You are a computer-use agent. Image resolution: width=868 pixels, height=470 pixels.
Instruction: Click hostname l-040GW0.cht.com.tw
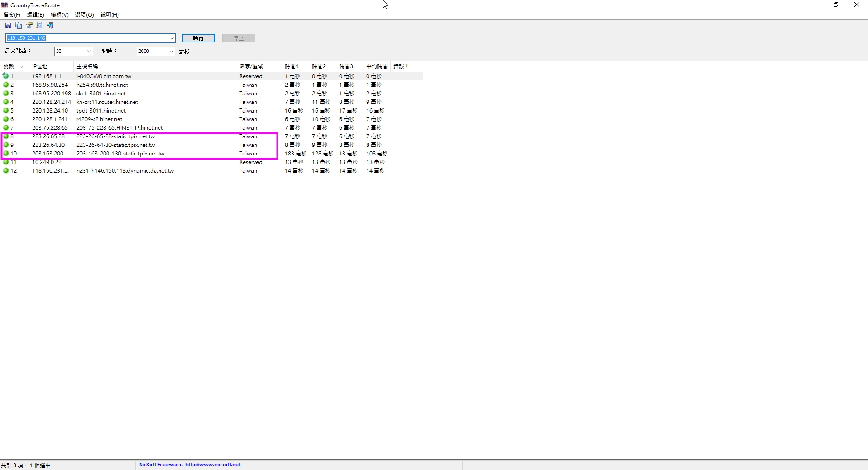(104, 76)
